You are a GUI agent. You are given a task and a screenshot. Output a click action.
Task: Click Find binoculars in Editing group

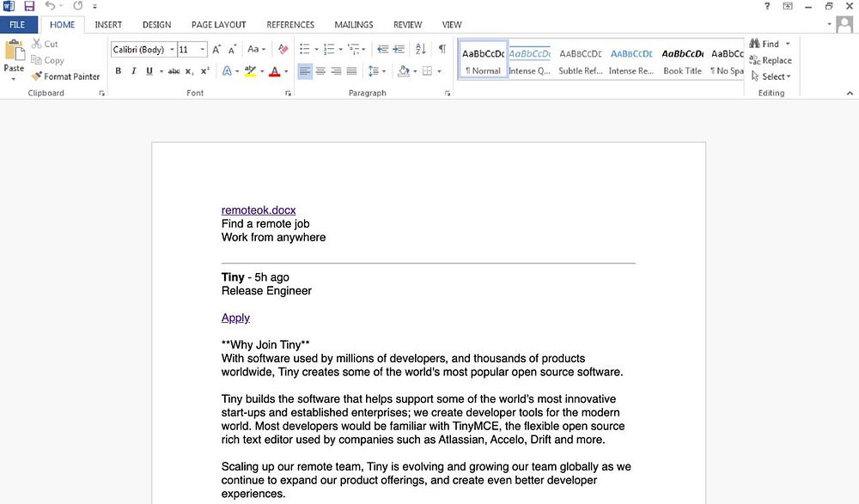point(765,44)
